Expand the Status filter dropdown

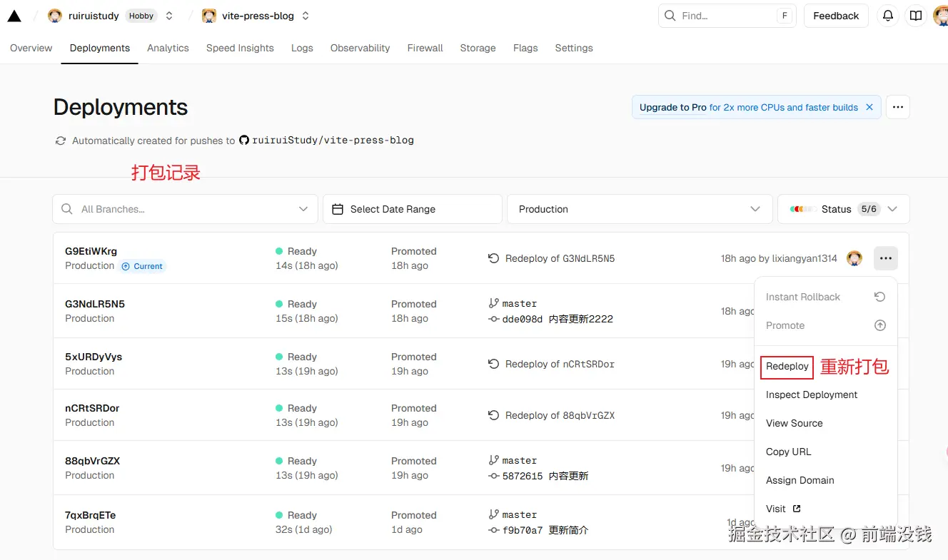(844, 209)
